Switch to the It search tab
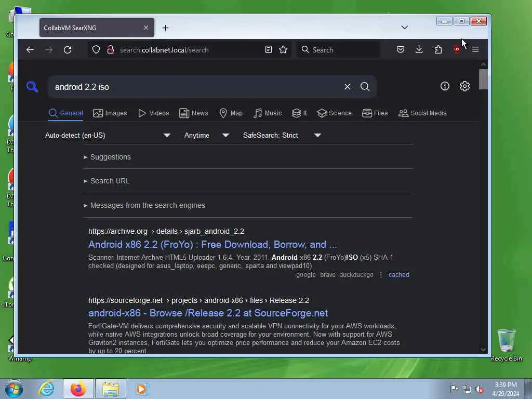532x399 pixels. pyautogui.click(x=299, y=113)
